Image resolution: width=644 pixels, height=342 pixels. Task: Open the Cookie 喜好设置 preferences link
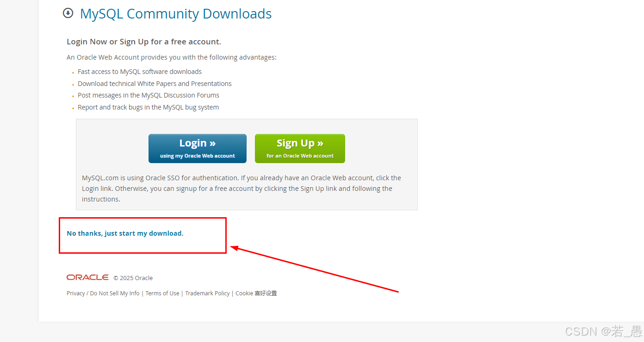(256, 293)
